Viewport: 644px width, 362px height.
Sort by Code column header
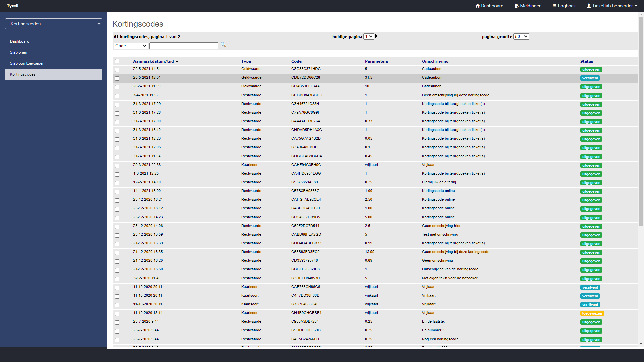click(x=297, y=61)
